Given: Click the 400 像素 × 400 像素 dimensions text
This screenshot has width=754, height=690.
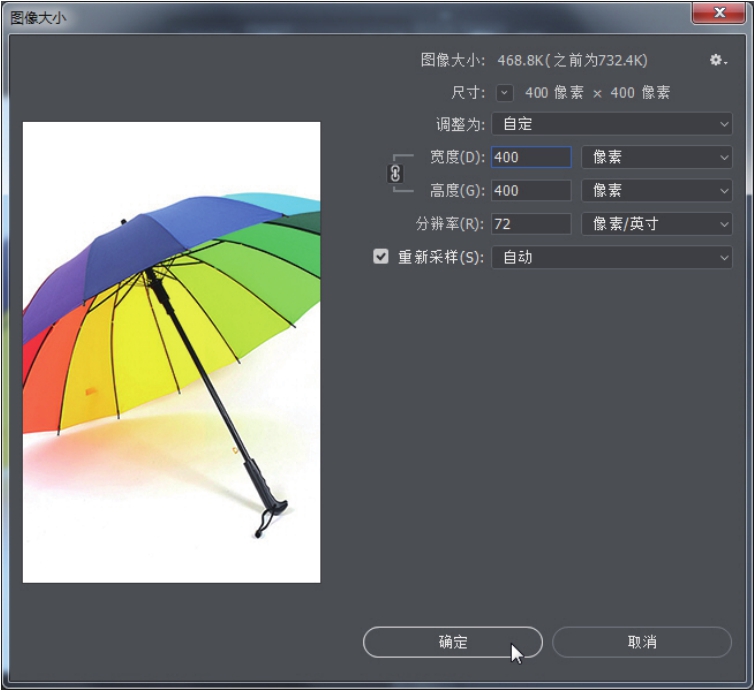Looking at the screenshot, I should (x=597, y=92).
